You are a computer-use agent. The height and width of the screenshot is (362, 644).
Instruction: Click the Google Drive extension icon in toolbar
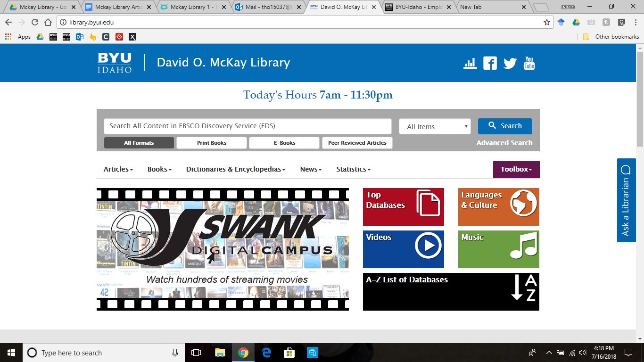click(576, 22)
